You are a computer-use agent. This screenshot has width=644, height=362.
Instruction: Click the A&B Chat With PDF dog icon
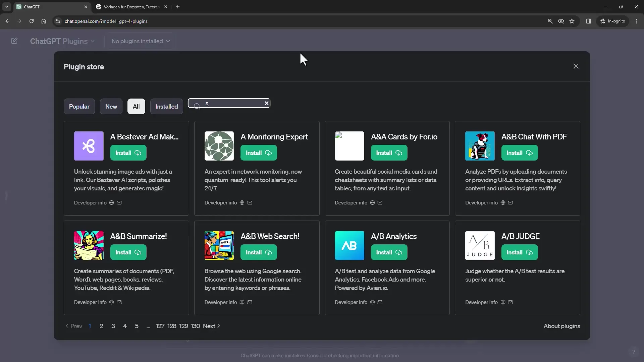[x=480, y=146]
